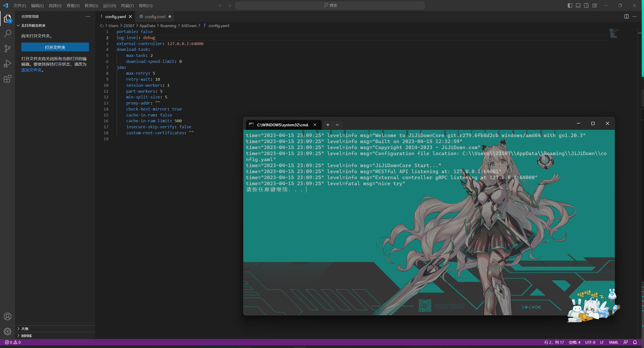
Task: Click the Roaming breadcrumb segment
Action: click(168, 26)
